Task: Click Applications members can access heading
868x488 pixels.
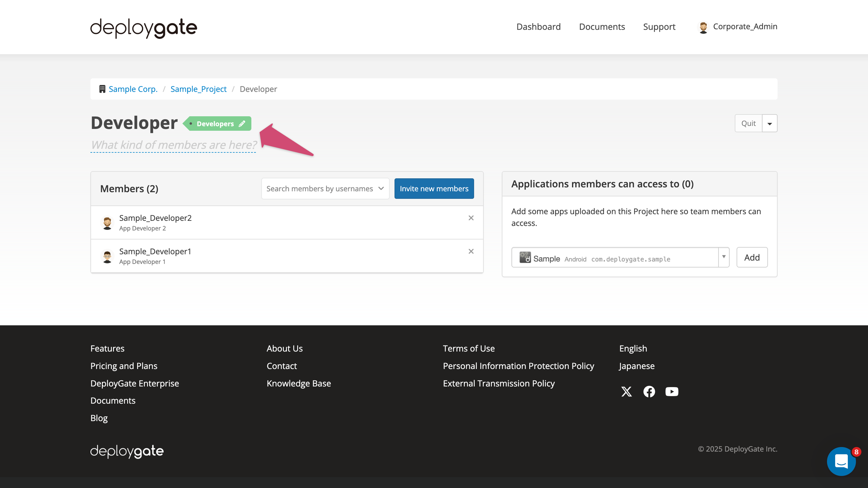Action: (x=602, y=184)
